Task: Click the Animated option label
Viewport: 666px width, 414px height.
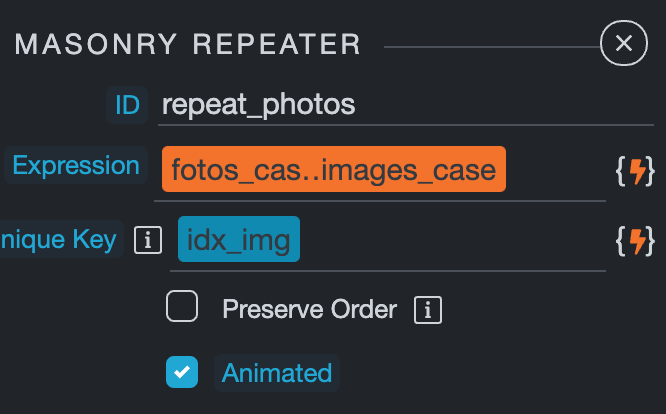Action: [x=277, y=373]
